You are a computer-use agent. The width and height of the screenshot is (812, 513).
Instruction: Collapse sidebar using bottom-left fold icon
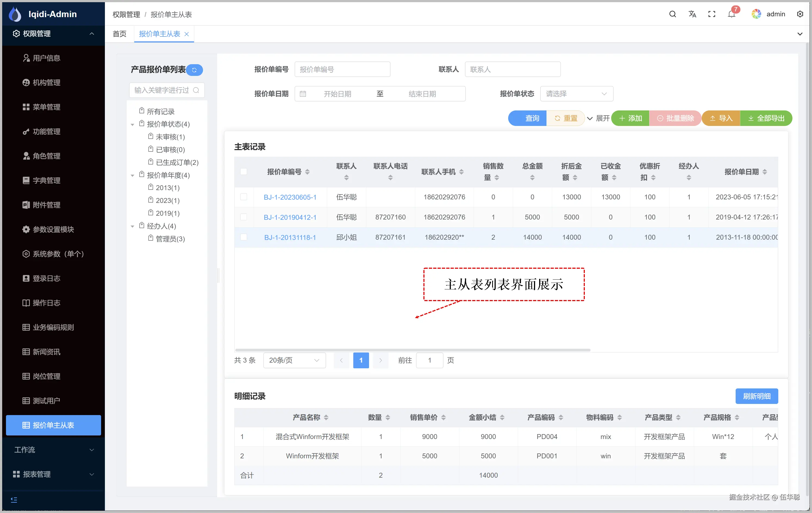coord(14,500)
